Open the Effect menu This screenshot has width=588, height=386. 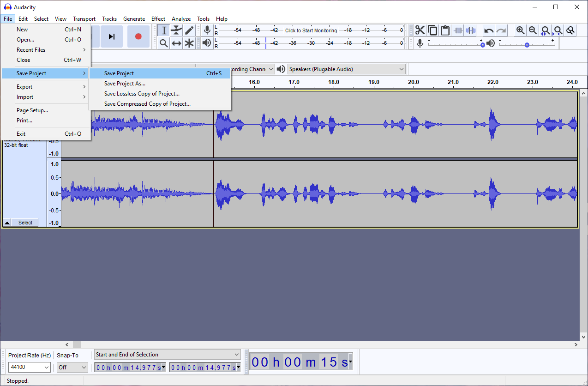(158, 19)
